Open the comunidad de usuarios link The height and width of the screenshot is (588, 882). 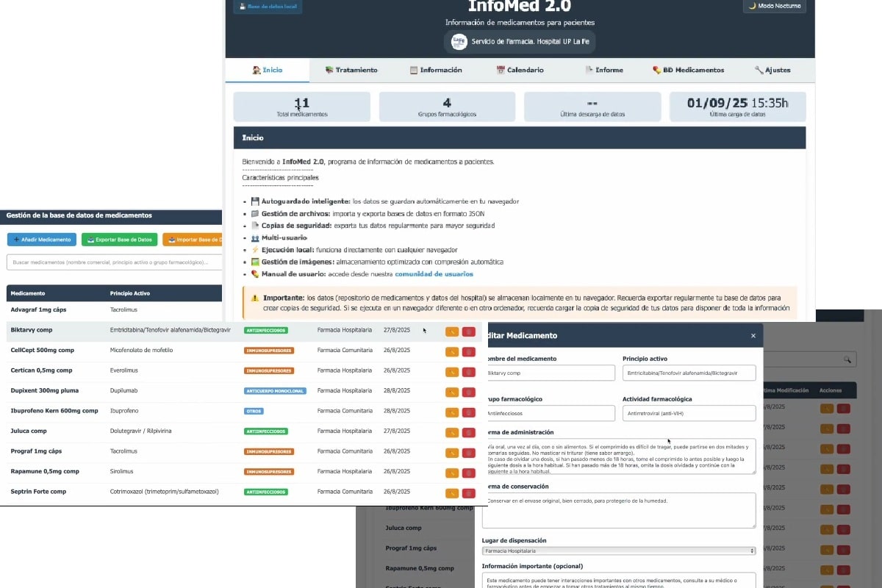[x=434, y=274]
